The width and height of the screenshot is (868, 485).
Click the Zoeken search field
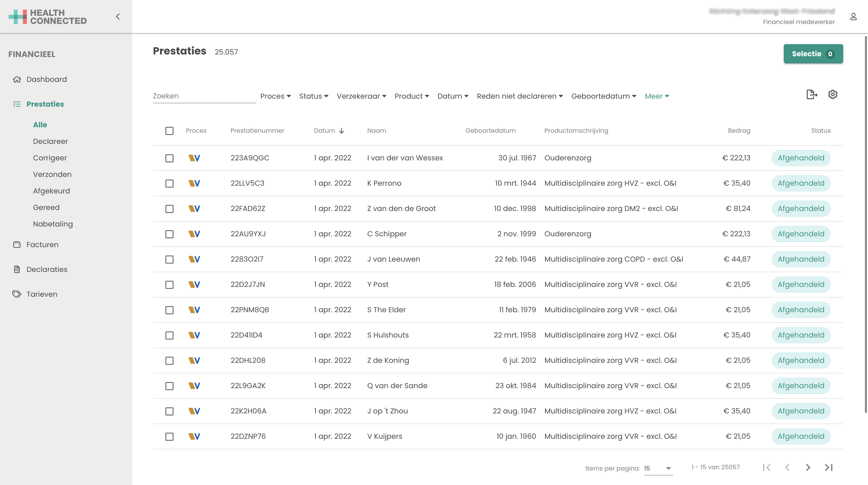[x=204, y=96]
